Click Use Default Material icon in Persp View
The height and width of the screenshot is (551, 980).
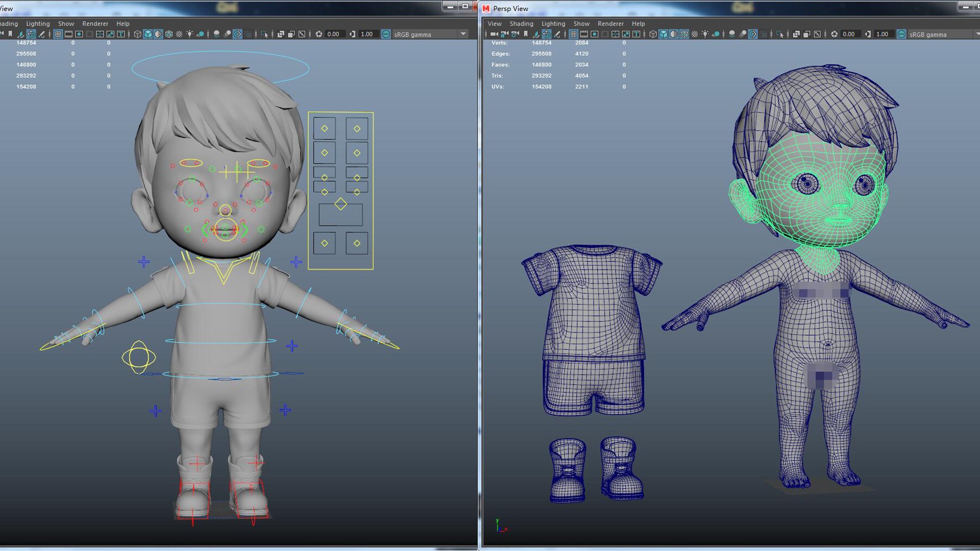click(674, 34)
